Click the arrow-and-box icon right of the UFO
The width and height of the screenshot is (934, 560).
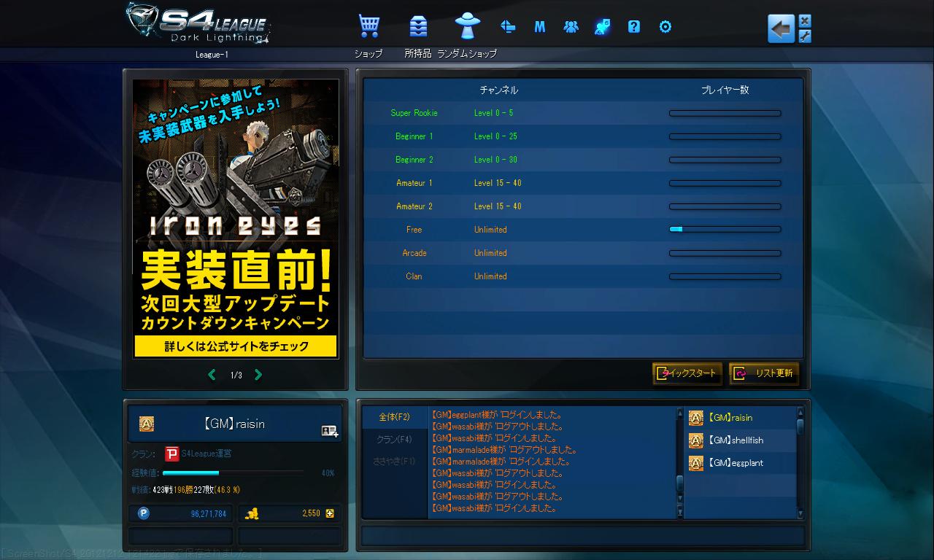pyautogui.click(x=508, y=27)
